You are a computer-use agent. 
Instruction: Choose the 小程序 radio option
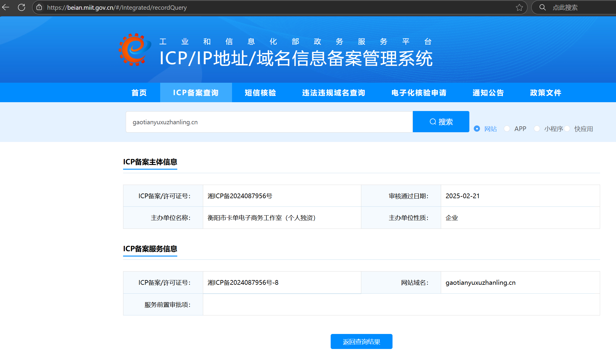[537, 129]
